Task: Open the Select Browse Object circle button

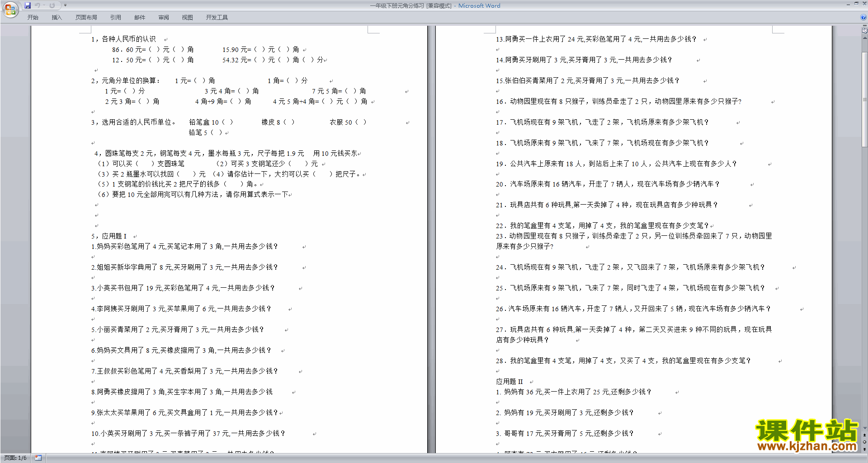Action: coord(865,442)
